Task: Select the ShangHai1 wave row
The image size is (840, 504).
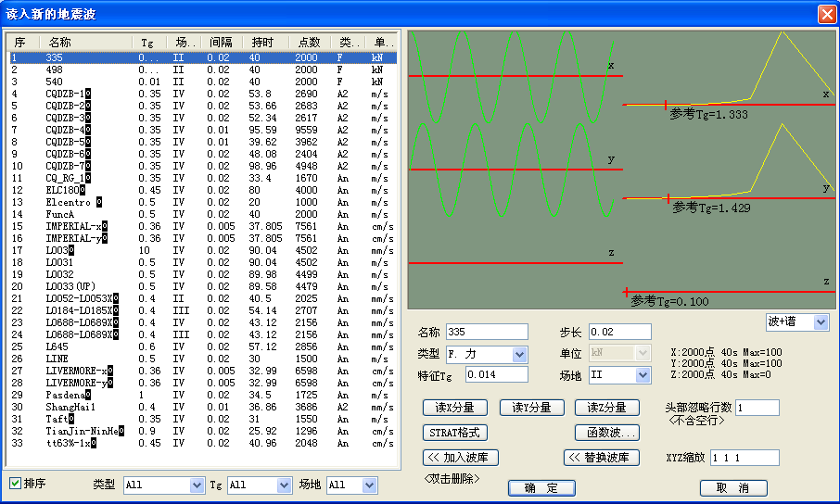Action: 203,407
